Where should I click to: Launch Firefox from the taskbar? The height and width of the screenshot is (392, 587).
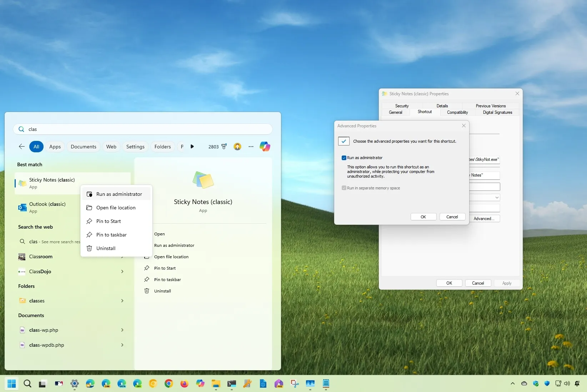point(185,384)
